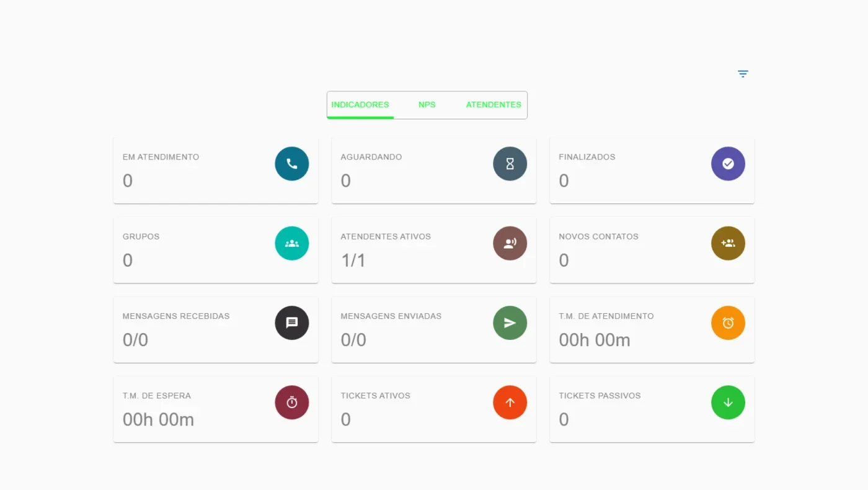The image size is (868, 490).
Task: Click the 'MENSAGENS RECEBIDAS' label
Action: (x=176, y=316)
